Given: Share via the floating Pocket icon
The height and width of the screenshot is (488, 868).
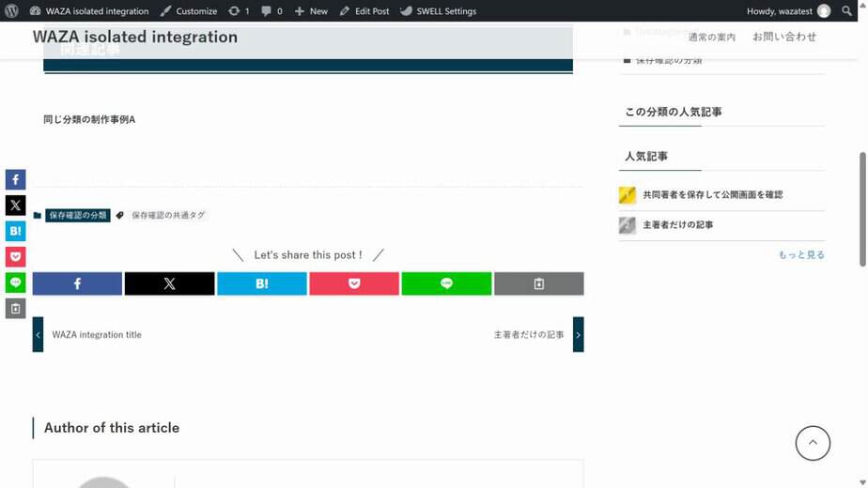Looking at the screenshot, I should pyautogui.click(x=15, y=257).
